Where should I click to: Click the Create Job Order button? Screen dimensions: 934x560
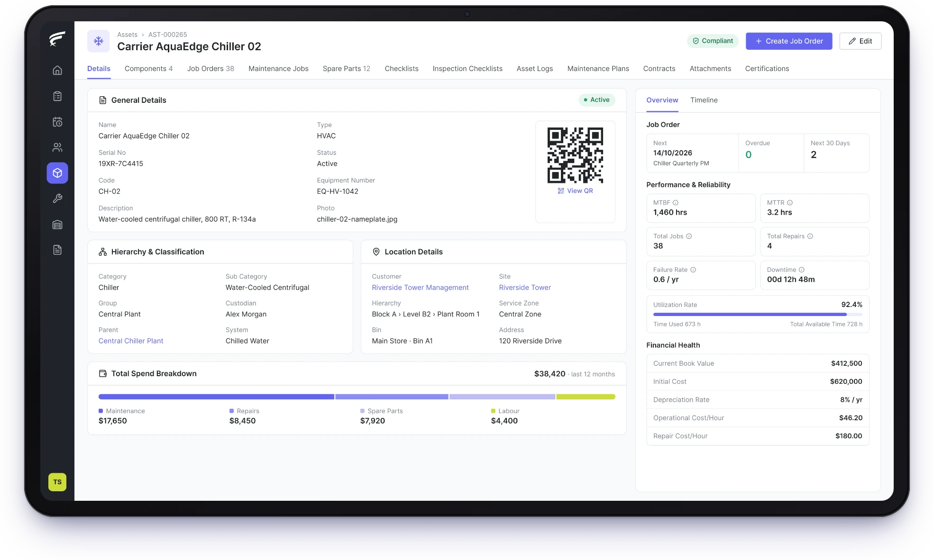click(789, 41)
